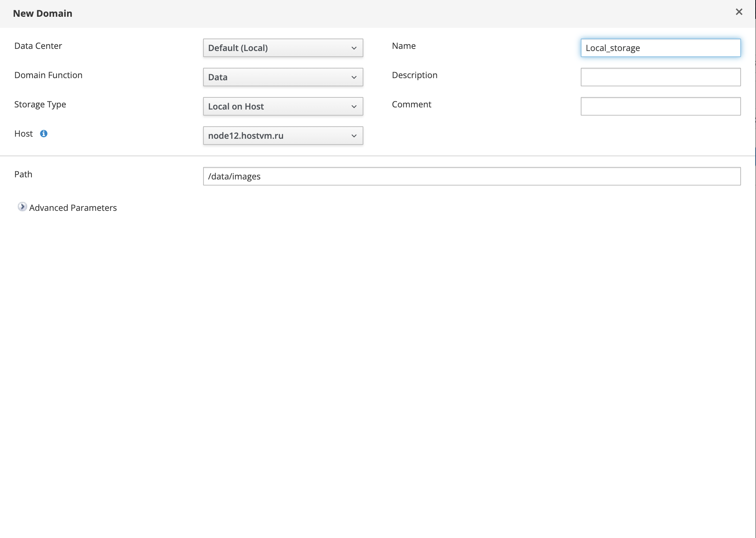Click the Name field containing Local_storage
The height and width of the screenshot is (538, 756).
[660, 48]
